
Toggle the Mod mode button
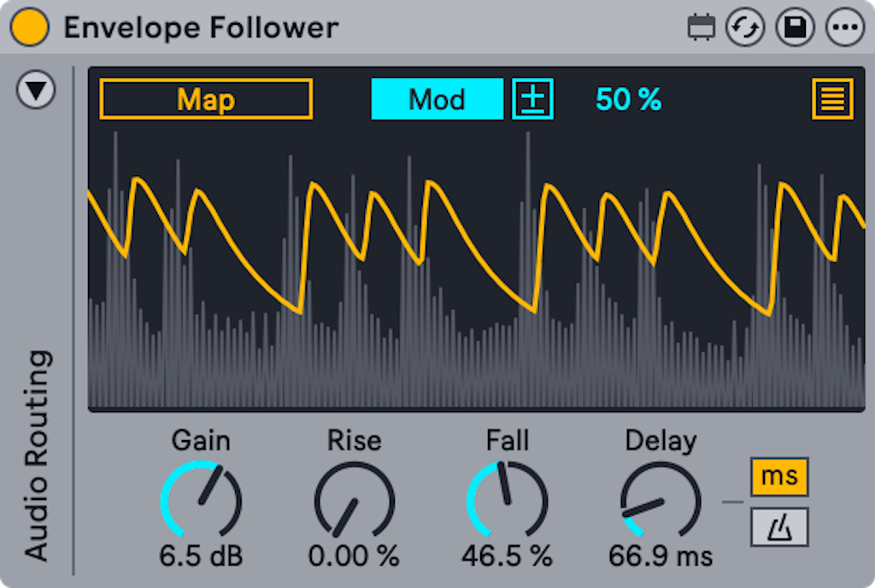click(x=437, y=99)
